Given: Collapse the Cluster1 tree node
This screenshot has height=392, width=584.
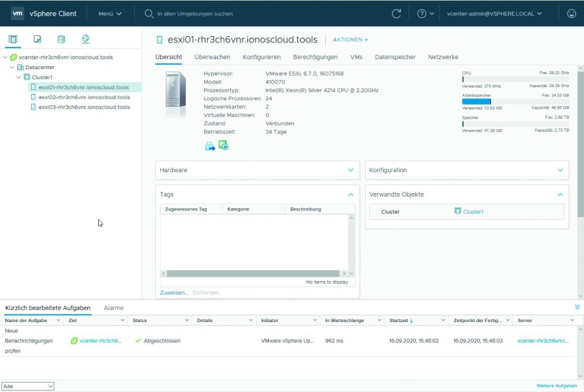Looking at the screenshot, I should [x=19, y=77].
